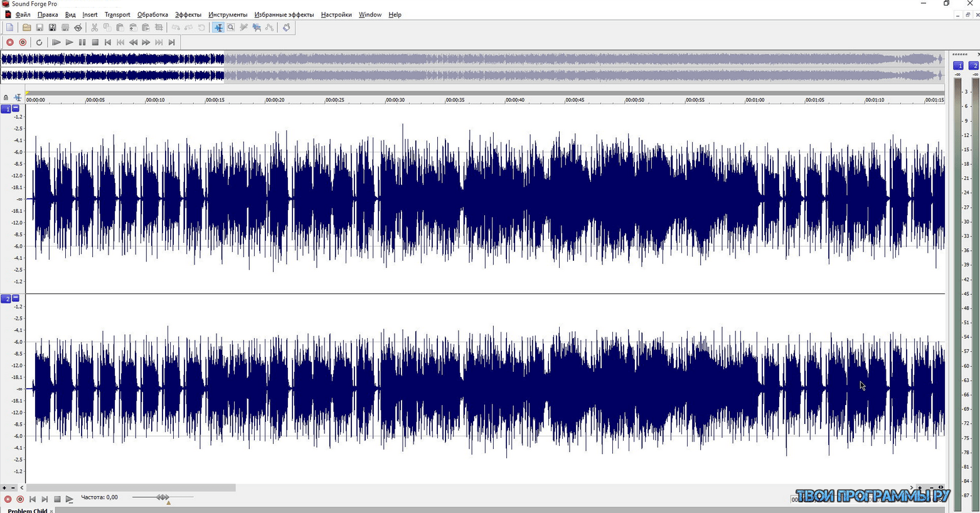This screenshot has height=513, width=980.
Task: Close the Problem Child tab
Action: (x=51, y=511)
